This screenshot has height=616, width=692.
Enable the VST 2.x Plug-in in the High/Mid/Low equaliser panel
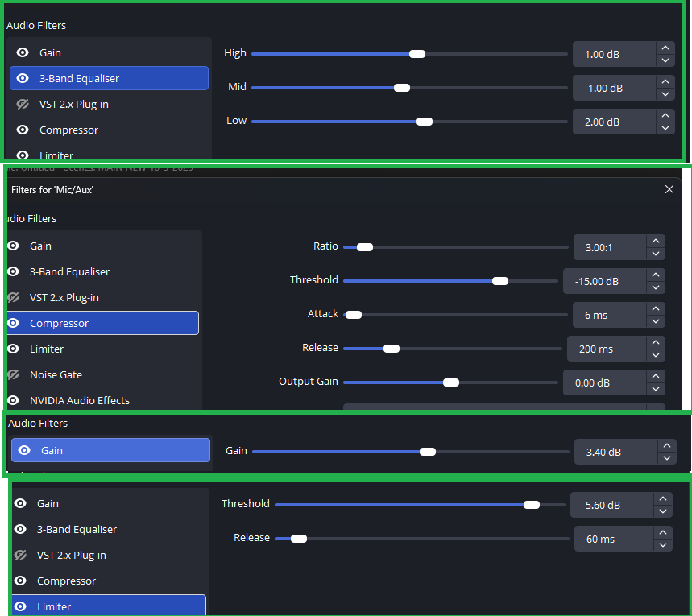click(x=23, y=104)
